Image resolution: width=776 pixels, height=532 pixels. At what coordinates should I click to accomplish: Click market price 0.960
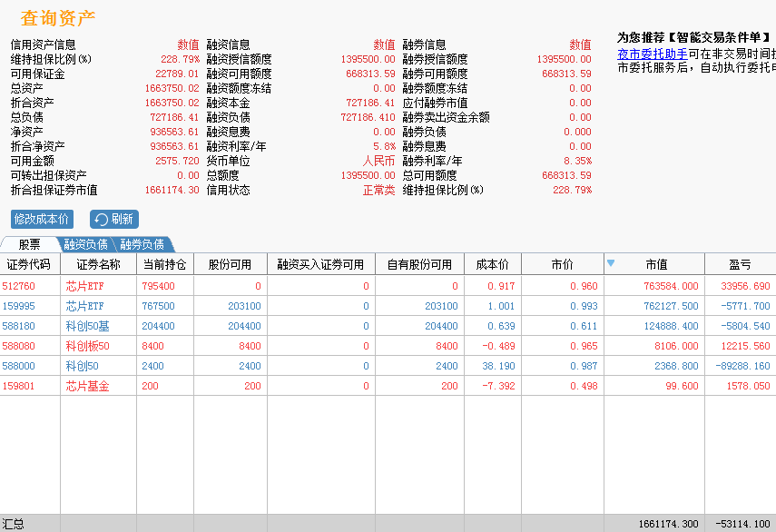pos(584,286)
